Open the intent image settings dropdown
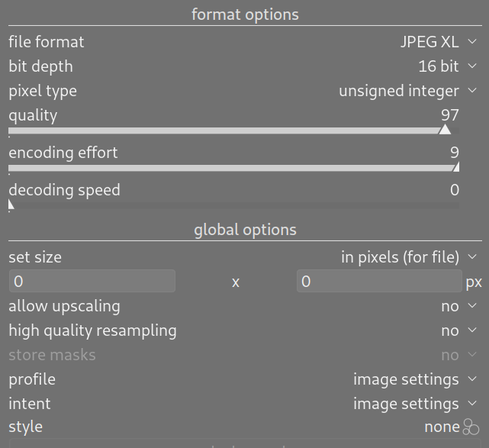 click(406, 404)
